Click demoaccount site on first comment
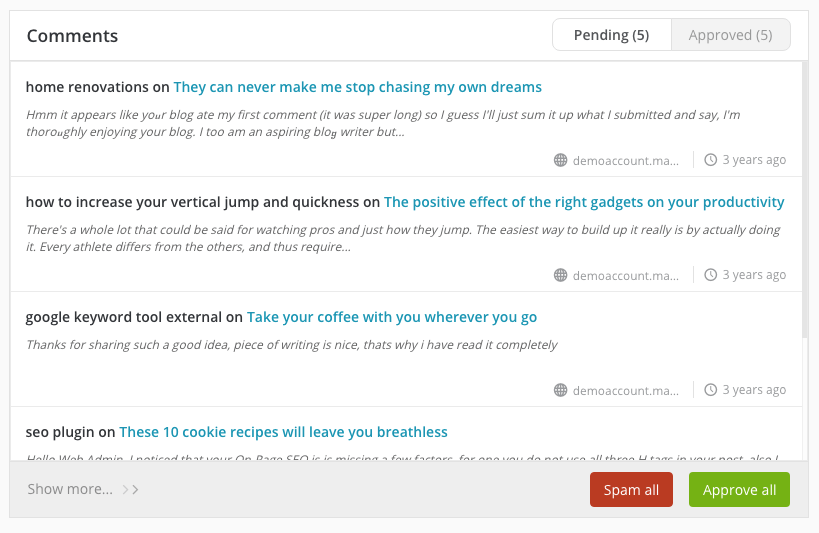819x533 pixels. coord(626,160)
